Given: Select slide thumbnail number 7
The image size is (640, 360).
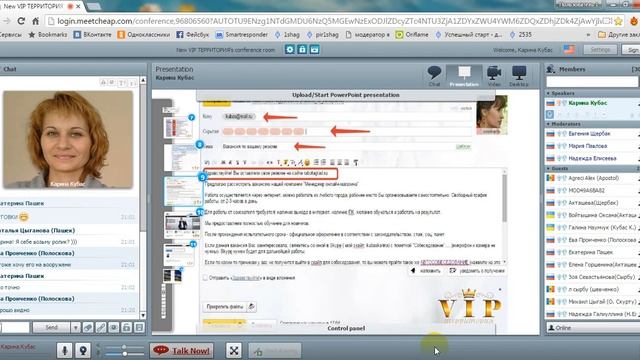Looking at the screenshot, I should [178, 127].
